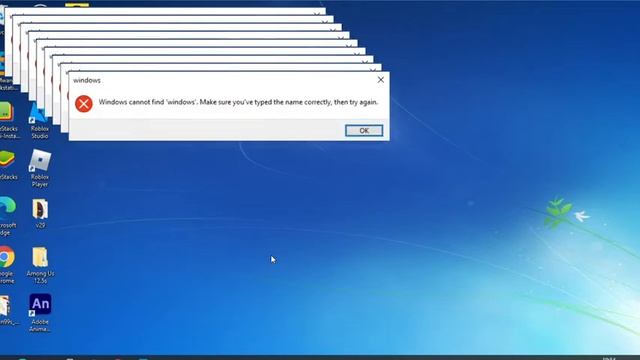
Task: Open the v29 desktop file
Action: 40,213
